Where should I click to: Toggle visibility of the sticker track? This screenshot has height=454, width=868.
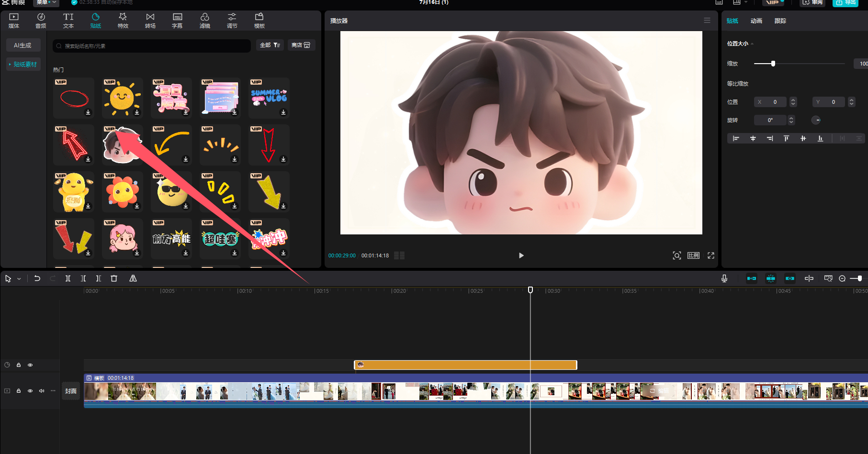pos(30,365)
